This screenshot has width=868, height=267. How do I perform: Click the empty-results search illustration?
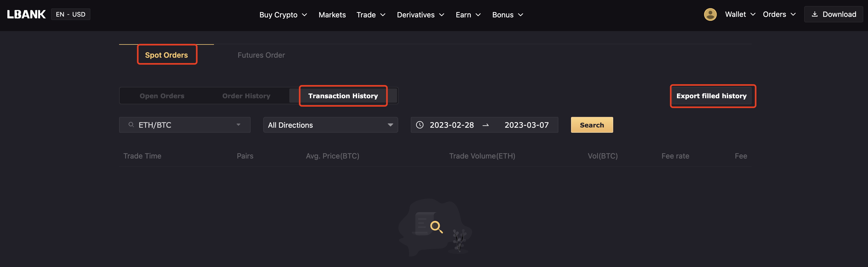(x=435, y=227)
